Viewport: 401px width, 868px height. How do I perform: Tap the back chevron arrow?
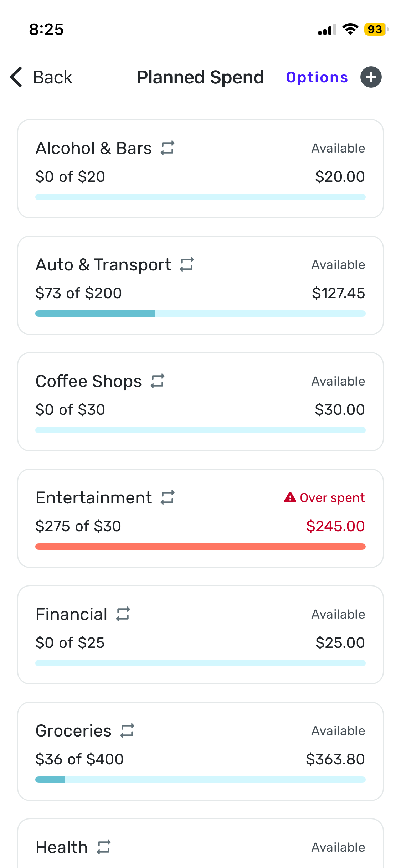point(16,77)
